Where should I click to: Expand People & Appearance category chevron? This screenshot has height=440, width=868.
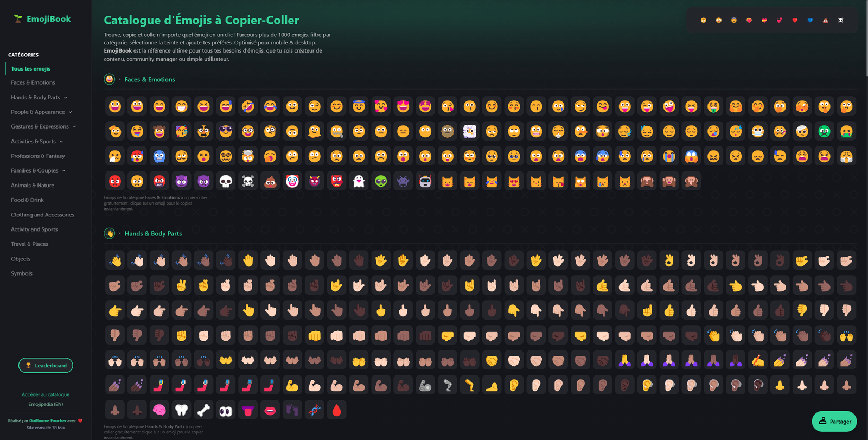70,112
